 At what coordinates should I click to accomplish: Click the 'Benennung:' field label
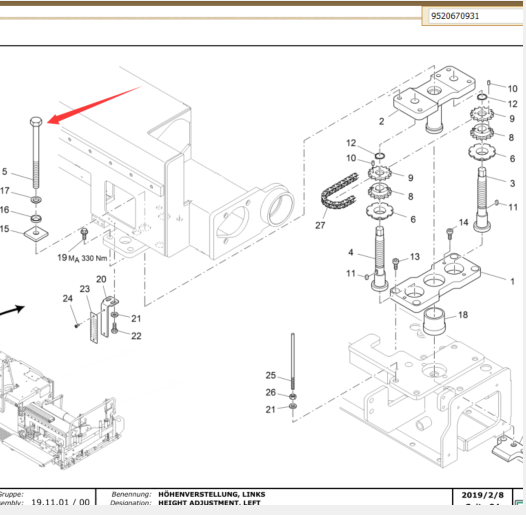[x=132, y=494]
